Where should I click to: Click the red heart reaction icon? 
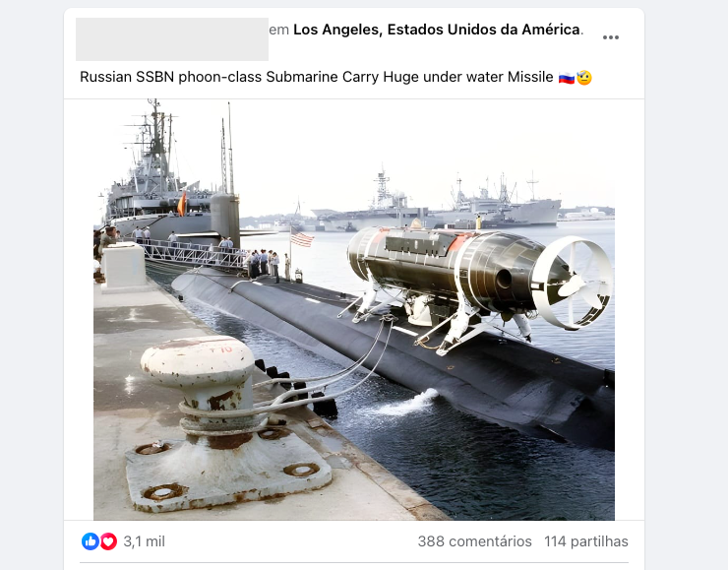[108, 541]
